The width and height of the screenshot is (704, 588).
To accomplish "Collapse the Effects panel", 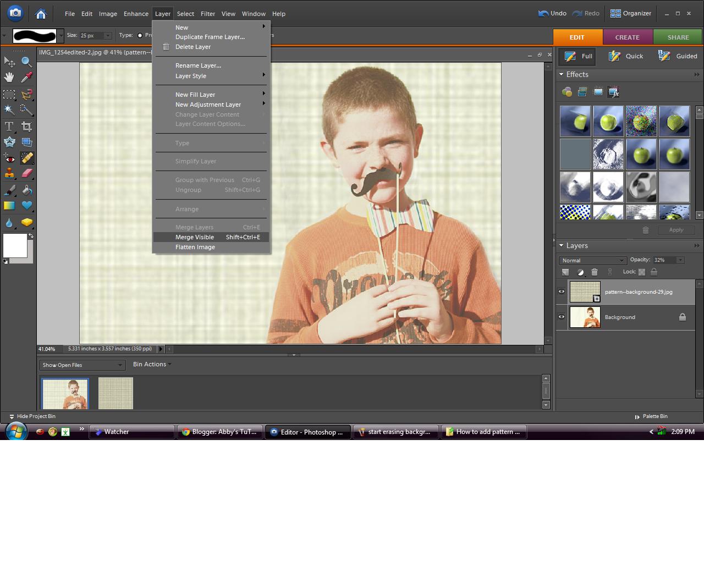I will [562, 74].
